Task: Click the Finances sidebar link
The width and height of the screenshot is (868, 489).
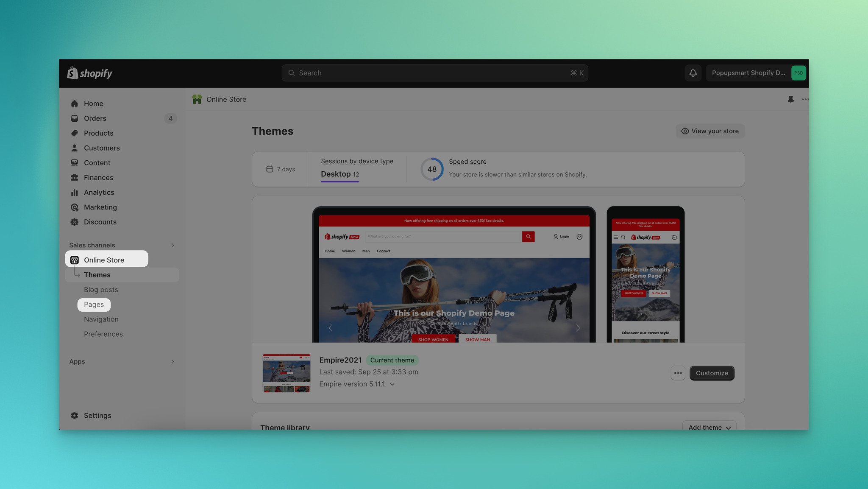Action: tap(98, 178)
